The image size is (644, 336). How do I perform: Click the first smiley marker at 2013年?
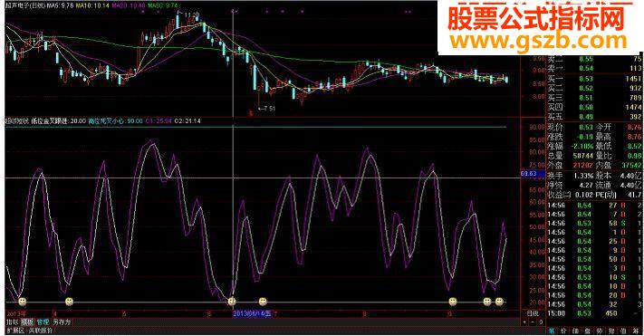tap(22, 302)
